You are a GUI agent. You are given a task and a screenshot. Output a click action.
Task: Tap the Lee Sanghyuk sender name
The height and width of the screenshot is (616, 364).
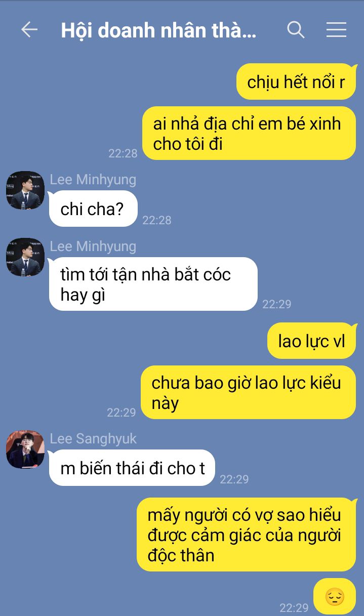click(93, 438)
